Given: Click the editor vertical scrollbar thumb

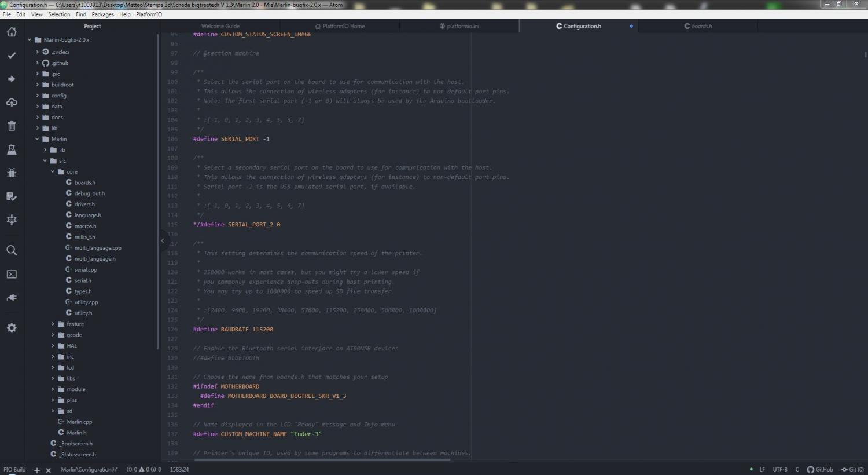Looking at the screenshot, I should tap(866, 55).
